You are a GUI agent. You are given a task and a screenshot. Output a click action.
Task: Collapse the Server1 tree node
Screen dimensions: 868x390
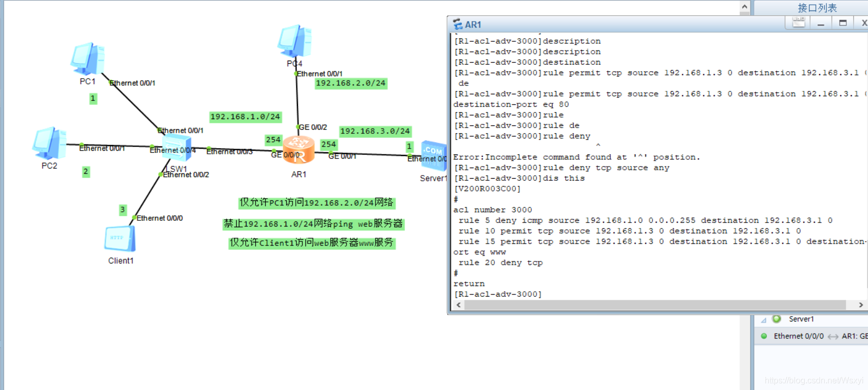[x=763, y=320]
